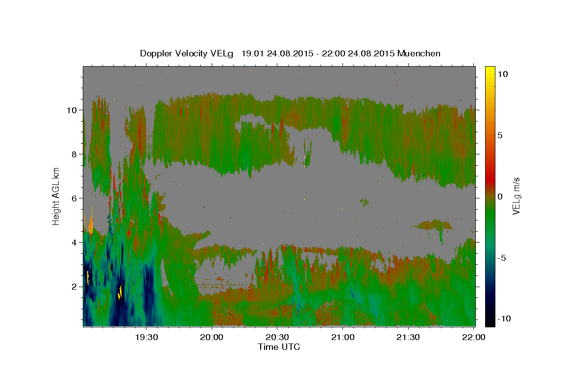Image resolution: width=588 pixels, height=392 pixels.
Task: Click the '21:30' time tick label
Action: [408, 337]
